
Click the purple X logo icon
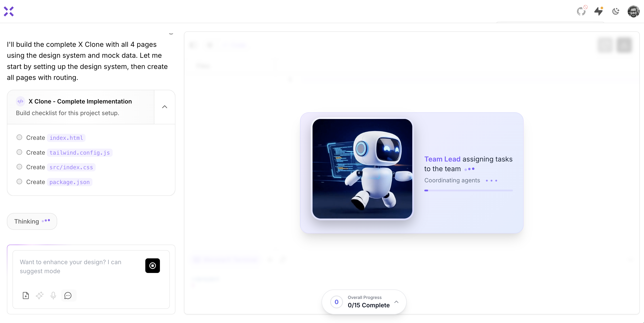pos(9,12)
